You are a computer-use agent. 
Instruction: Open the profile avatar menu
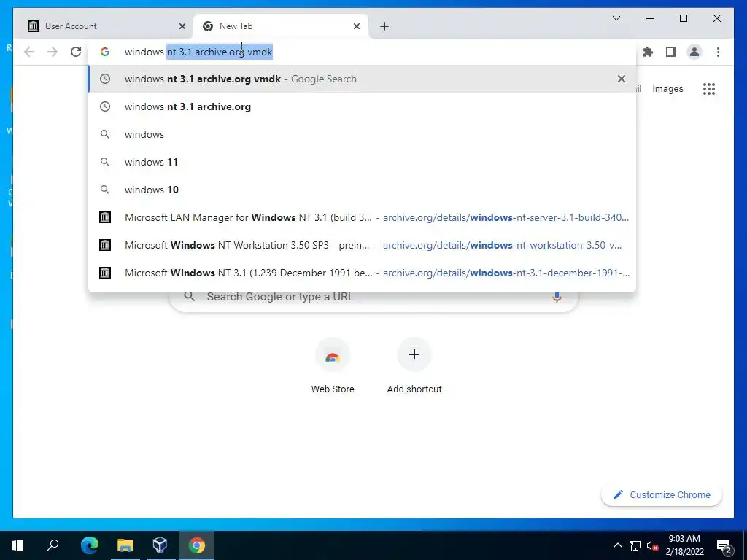[694, 52]
